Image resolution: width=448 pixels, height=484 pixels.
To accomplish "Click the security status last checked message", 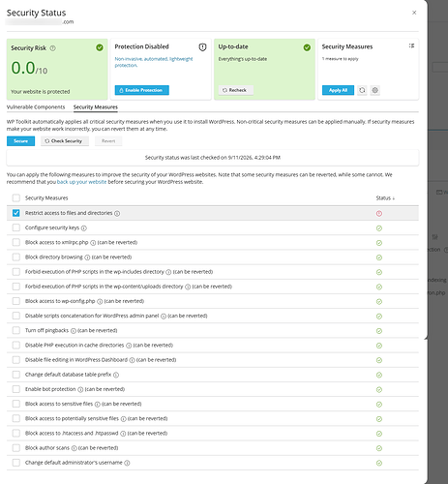I will point(213,158).
